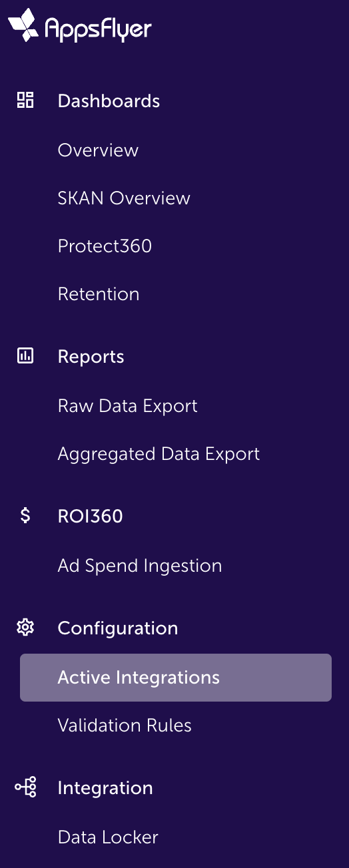349x868 pixels.
Task: Open Validation Rules page
Action: 125,726
